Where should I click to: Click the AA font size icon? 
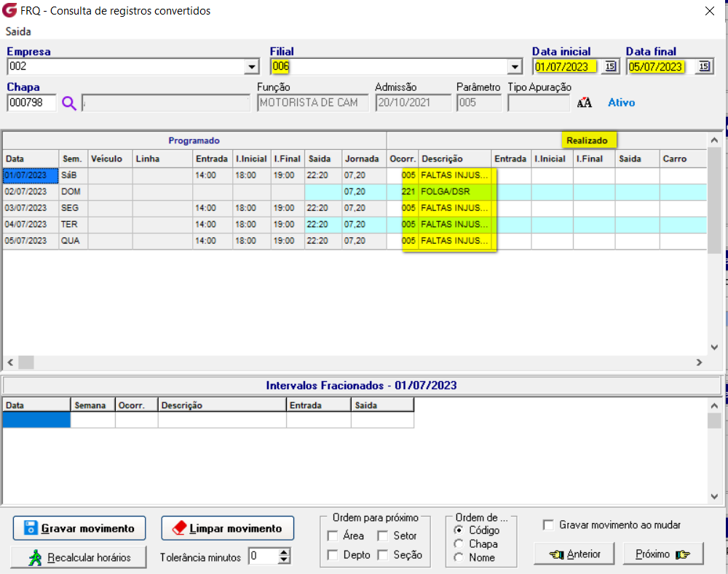point(584,103)
